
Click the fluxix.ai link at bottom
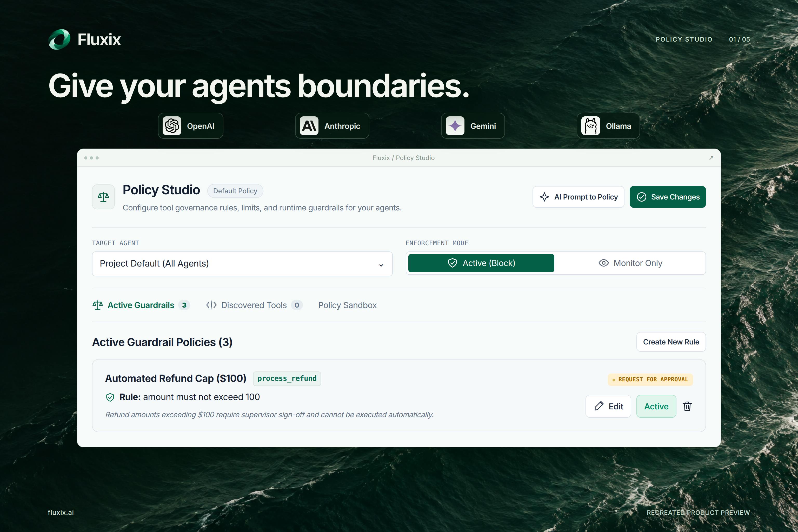[x=61, y=512]
